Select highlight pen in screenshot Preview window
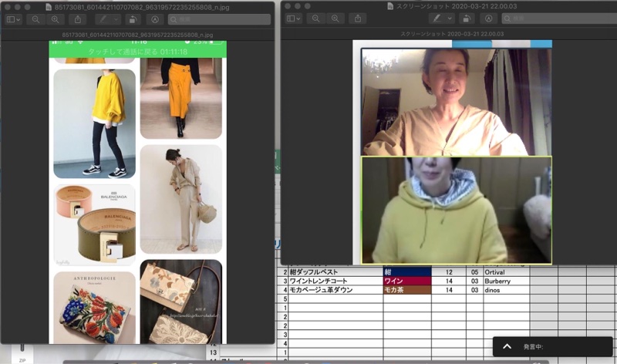The height and width of the screenshot is (364, 617). tap(437, 19)
